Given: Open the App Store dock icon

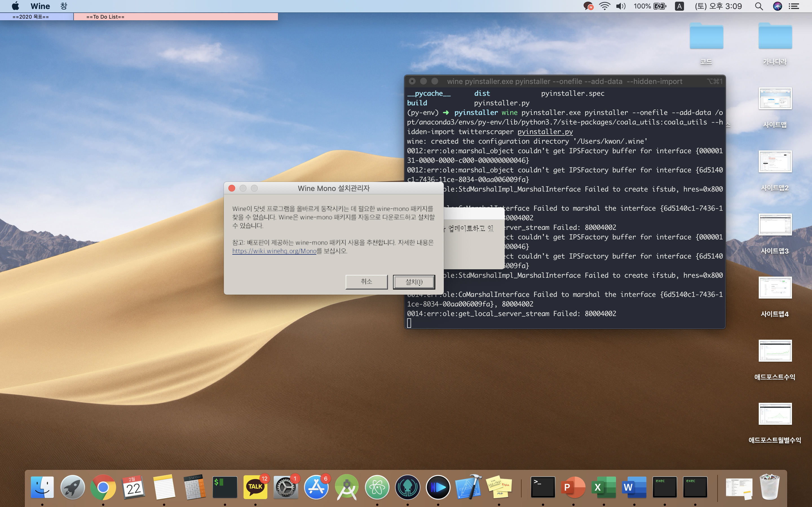Looking at the screenshot, I should pyautogui.click(x=316, y=487).
